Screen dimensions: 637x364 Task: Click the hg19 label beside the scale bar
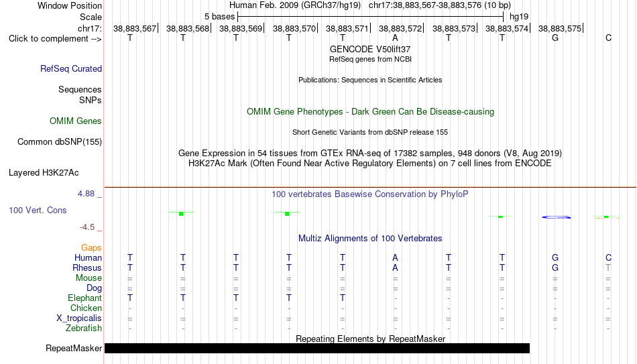tap(519, 17)
